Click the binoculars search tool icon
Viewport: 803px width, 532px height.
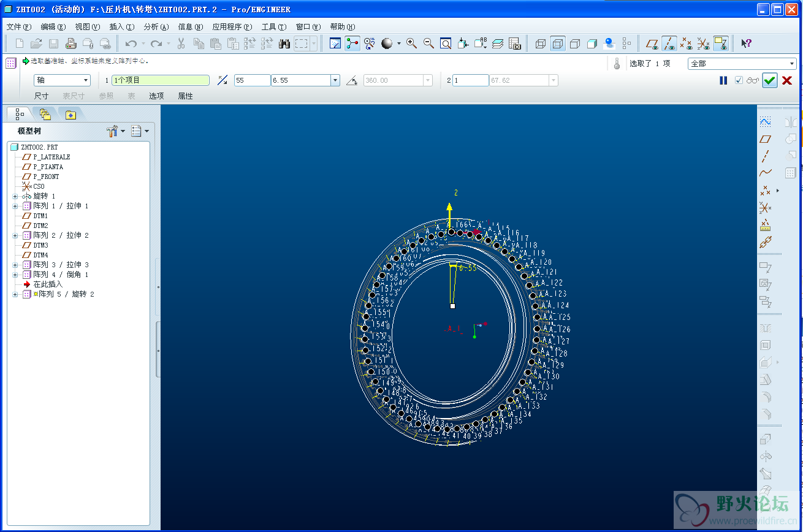284,44
